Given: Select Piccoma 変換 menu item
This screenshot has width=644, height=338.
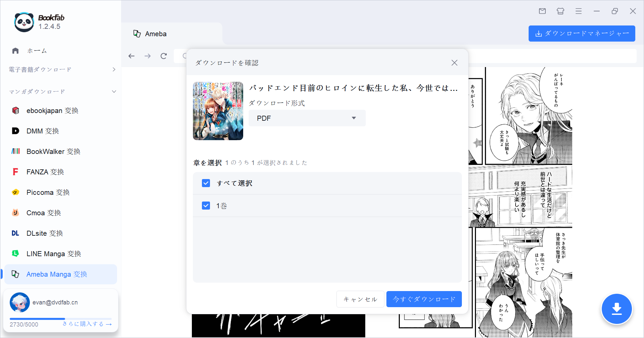Looking at the screenshot, I should pos(61,192).
